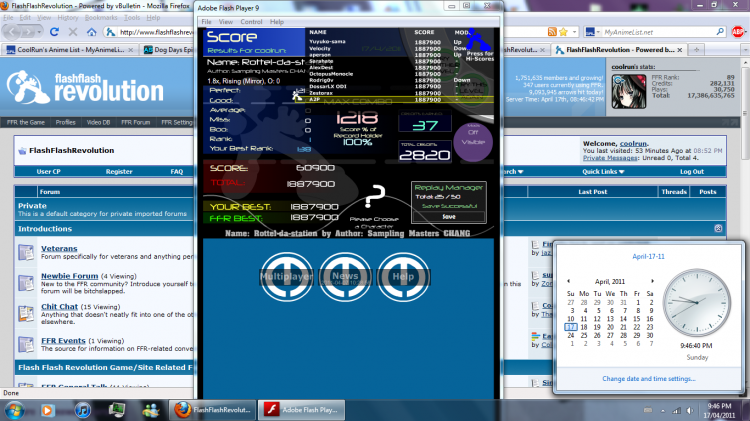750x421 pixels.
Task: Switch to CoolRun's Anime List tab
Action: (69, 50)
